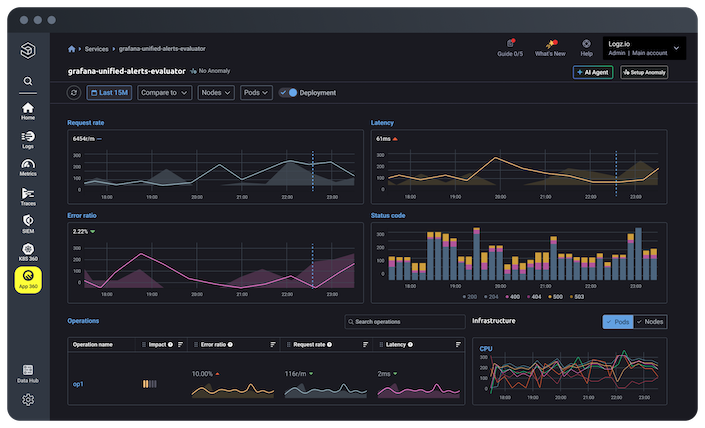705x428 pixels.
Task: Select the Nodes infrastructure toggle
Action: pos(652,322)
